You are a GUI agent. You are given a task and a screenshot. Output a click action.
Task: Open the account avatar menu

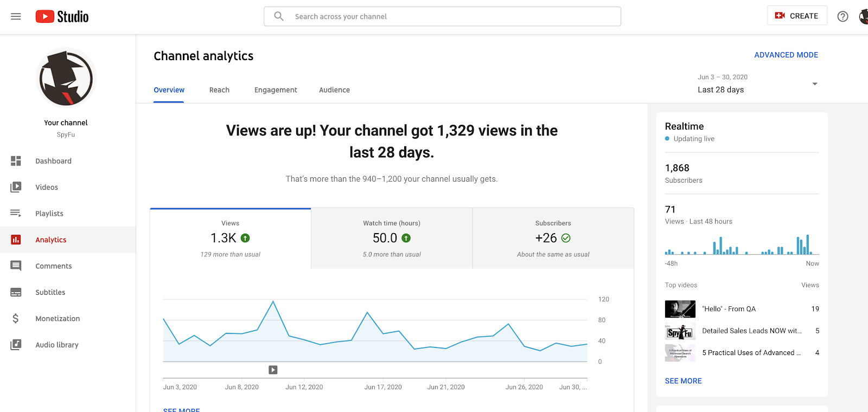(864, 16)
